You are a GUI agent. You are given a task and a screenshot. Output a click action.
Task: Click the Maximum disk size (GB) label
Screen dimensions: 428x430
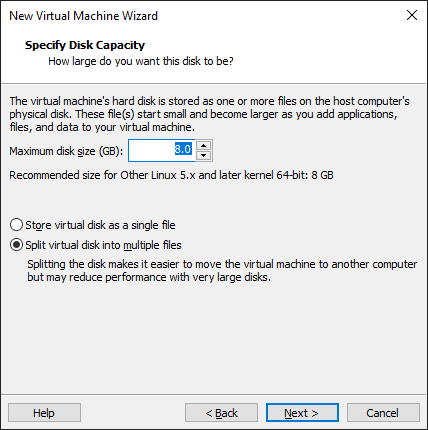click(66, 151)
